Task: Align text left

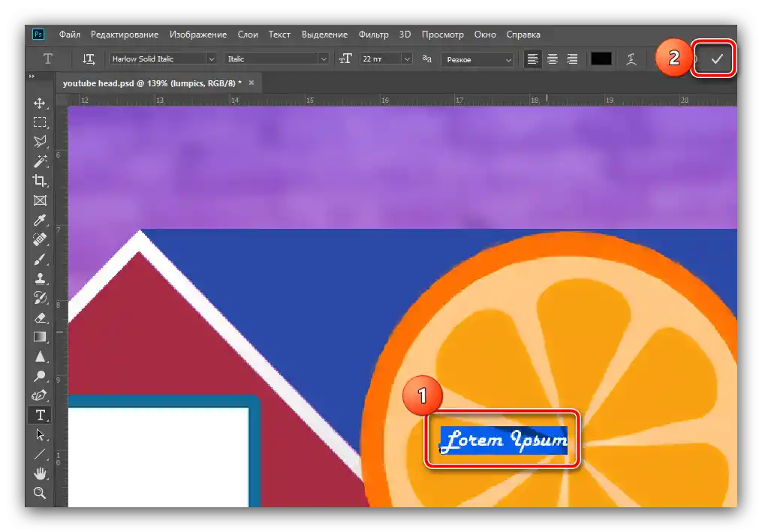Action: pos(532,59)
